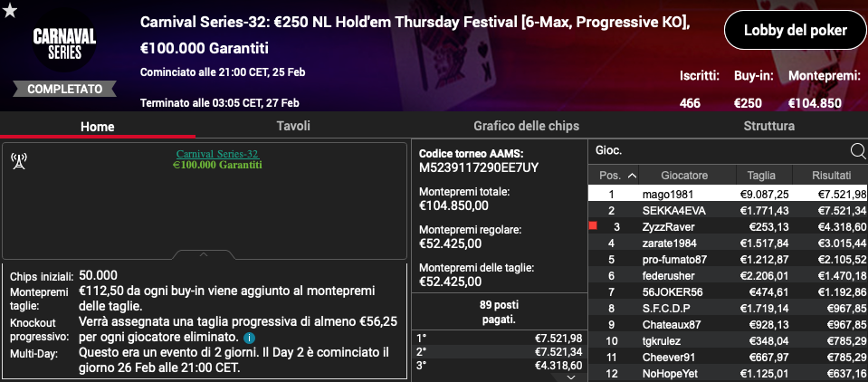Sort players by Taglia column
This screenshot has height=382, width=868.
pos(762,176)
